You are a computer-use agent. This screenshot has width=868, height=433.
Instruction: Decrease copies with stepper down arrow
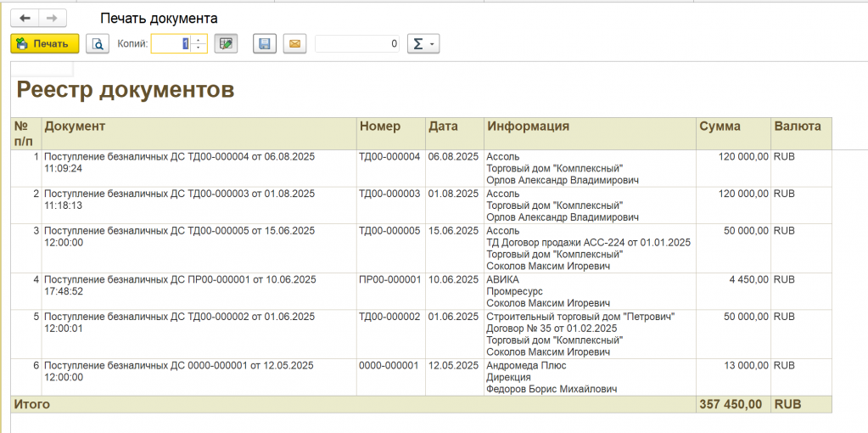tap(199, 48)
